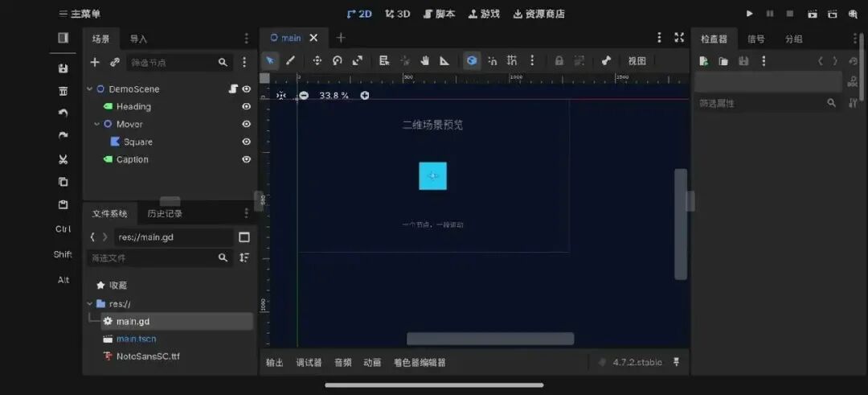Toggle visibility of the Square node
The image size is (868, 395).
click(x=247, y=142)
